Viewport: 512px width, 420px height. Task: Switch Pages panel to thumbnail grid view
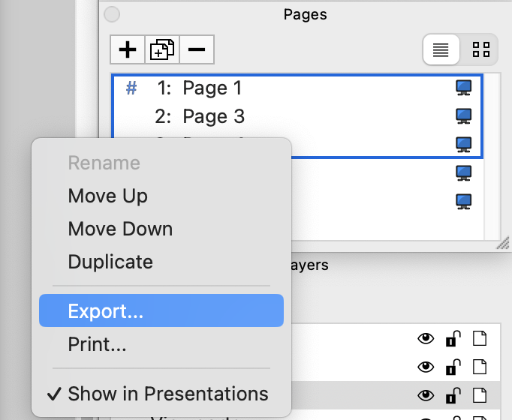[480, 49]
